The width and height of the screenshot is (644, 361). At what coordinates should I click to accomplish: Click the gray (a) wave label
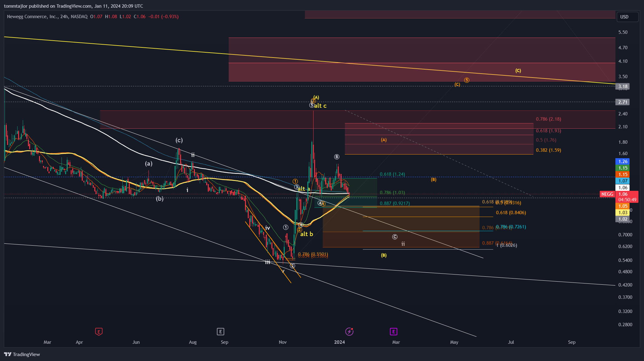tap(149, 164)
